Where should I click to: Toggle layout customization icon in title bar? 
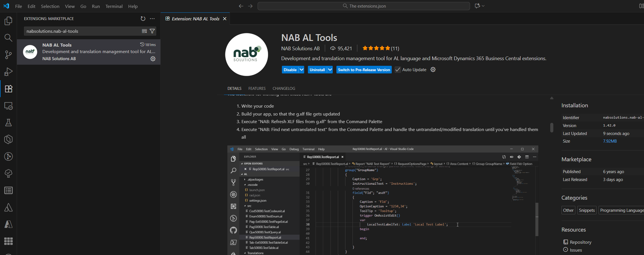pyautogui.click(x=641, y=6)
